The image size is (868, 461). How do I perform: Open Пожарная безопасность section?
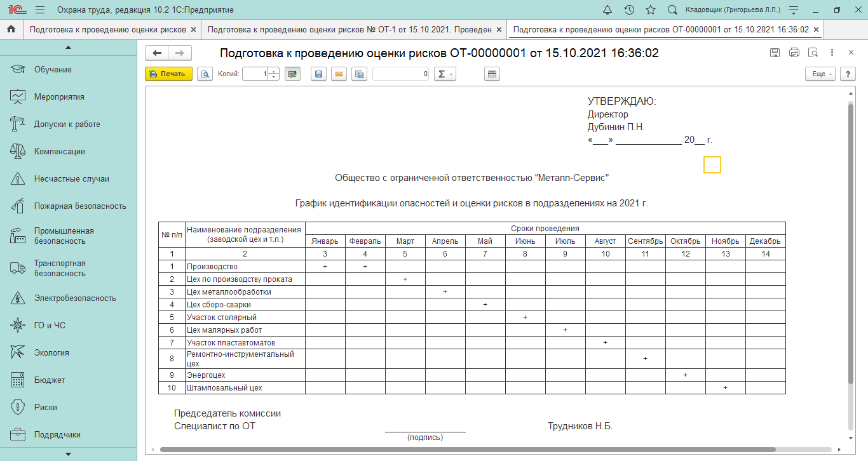[x=68, y=206]
